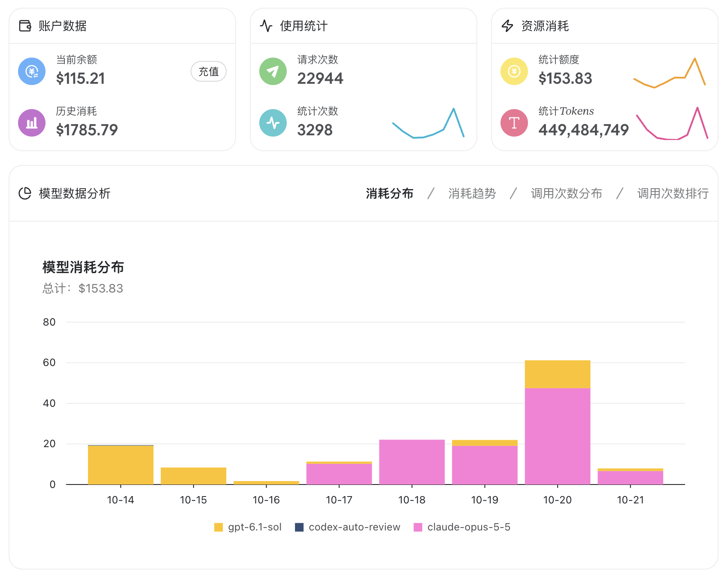Click the request count 22944
728x579 pixels.
click(320, 78)
